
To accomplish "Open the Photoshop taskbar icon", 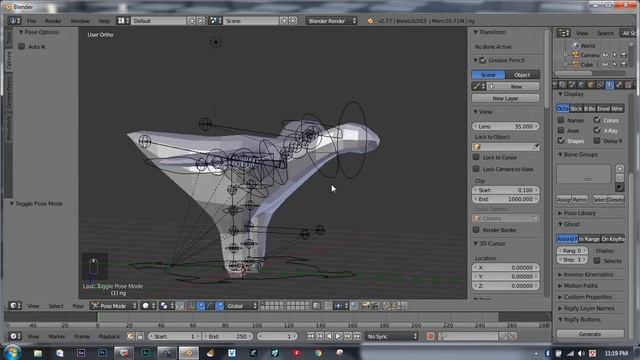I will pos(102,353).
